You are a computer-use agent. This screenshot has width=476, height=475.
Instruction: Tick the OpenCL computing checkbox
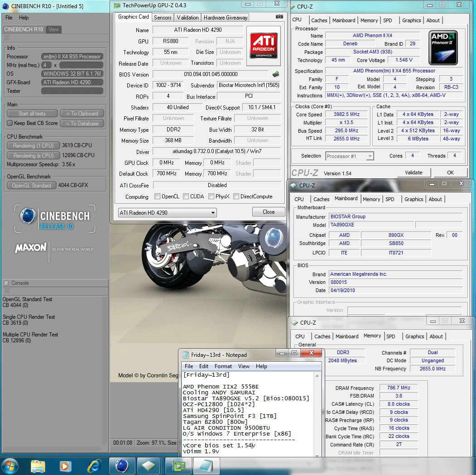[157, 197]
